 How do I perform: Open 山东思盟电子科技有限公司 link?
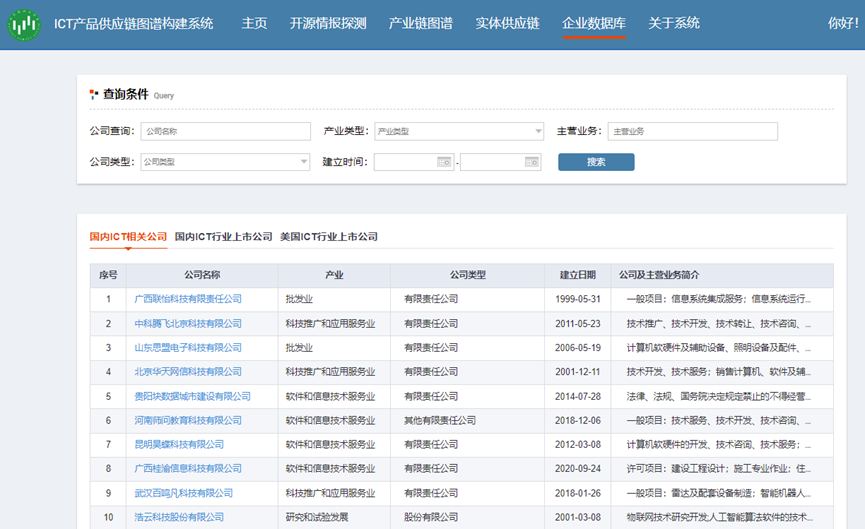(x=188, y=348)
